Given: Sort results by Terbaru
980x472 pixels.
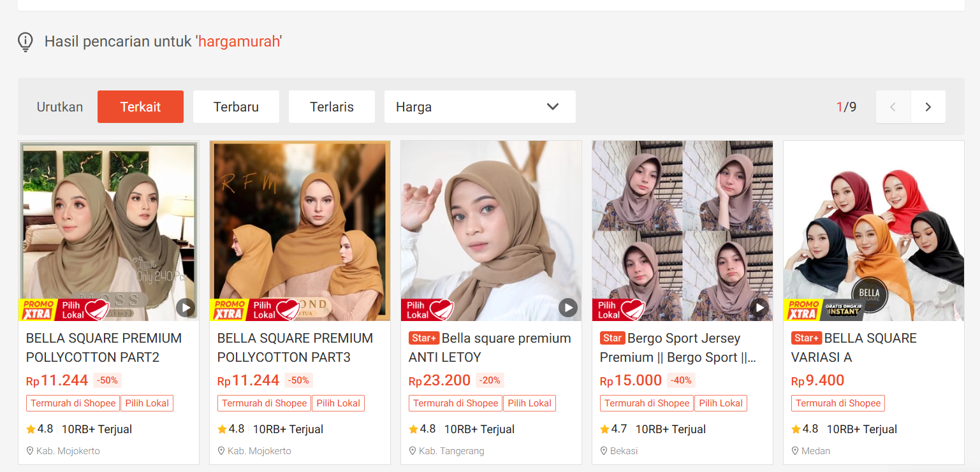Looking at the screenshot, I should (x=236, y=106).
